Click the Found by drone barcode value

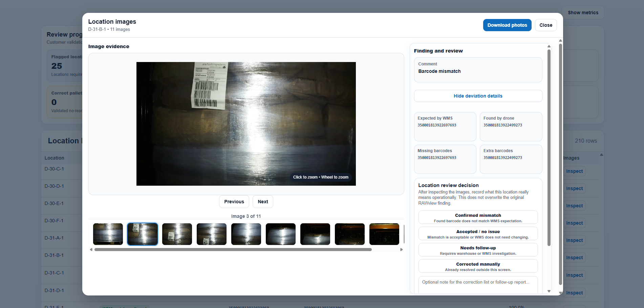pyautogui.click(x=503, y=125)
